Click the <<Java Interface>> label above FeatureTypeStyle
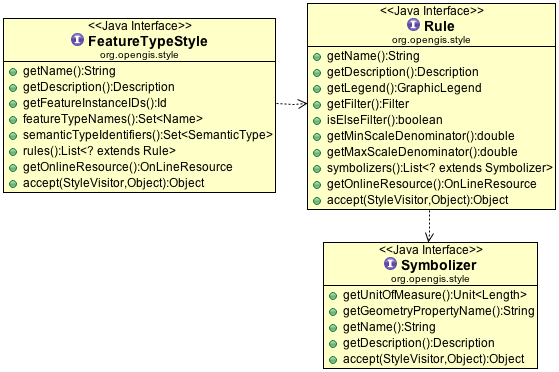559x372 pixels. point(140,26)
